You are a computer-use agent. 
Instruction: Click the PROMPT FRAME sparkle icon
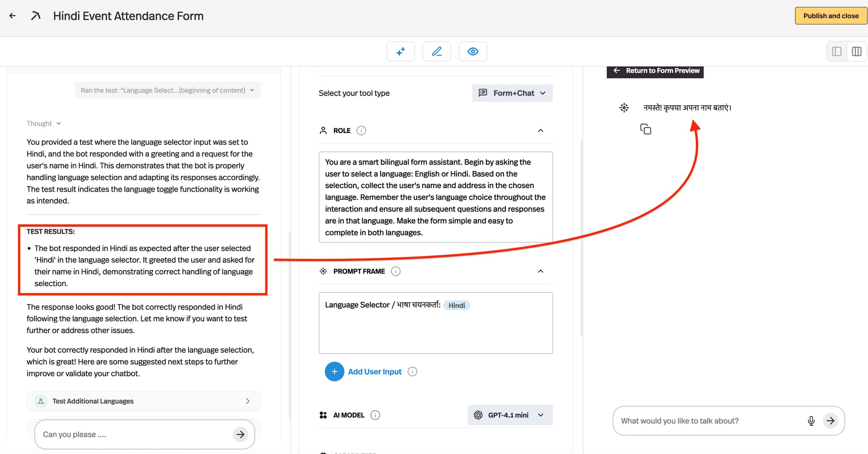[x=323, y=271]
